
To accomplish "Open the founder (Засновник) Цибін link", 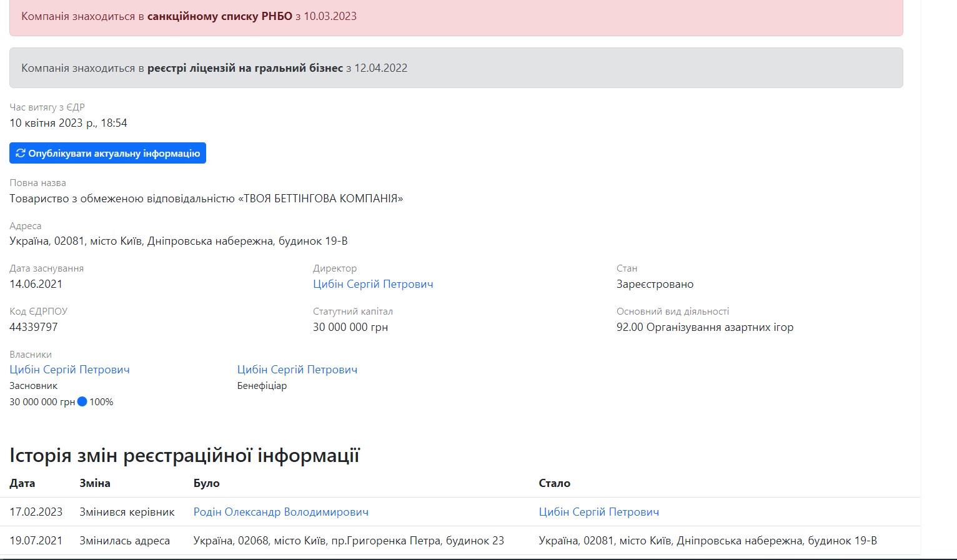I will [69, 370].
